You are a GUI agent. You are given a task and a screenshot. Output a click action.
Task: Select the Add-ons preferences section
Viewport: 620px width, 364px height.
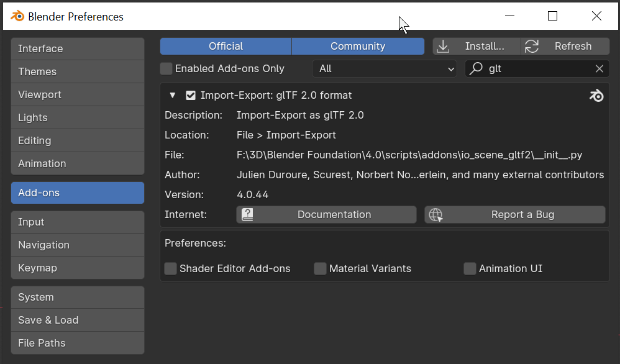tap(78, 193)
